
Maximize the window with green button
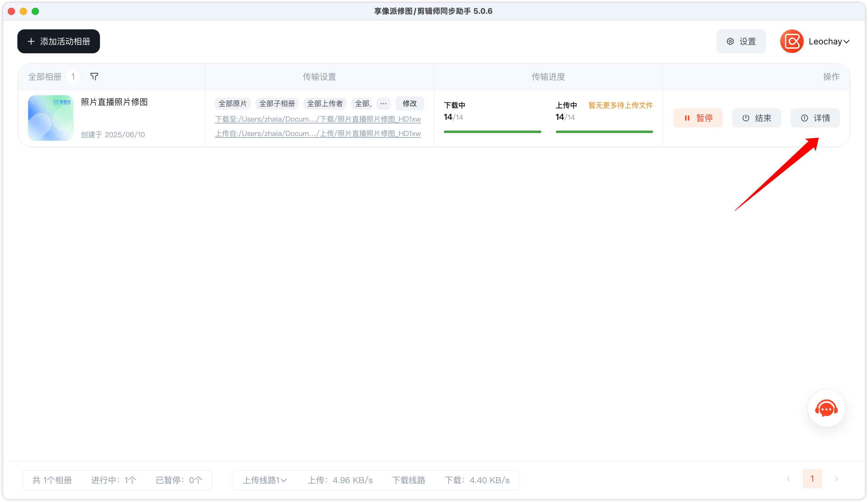tap(36, 11)
